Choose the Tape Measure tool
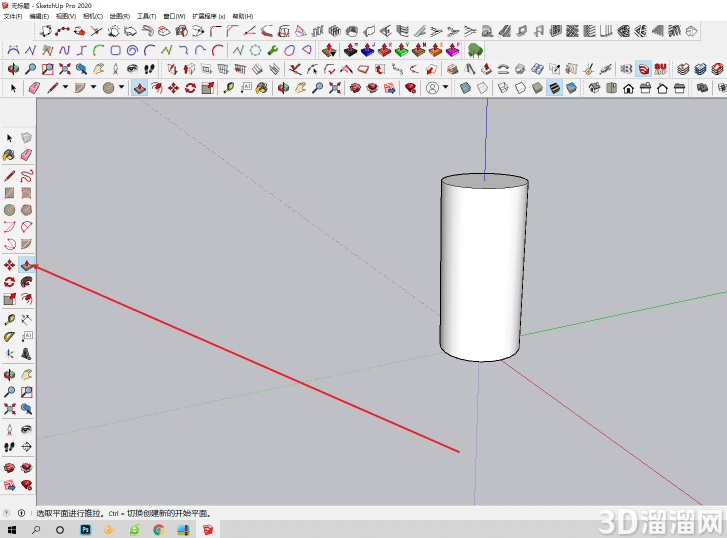Image resolution: width=727 pixels, height=538 pixels. pos(9,320)
